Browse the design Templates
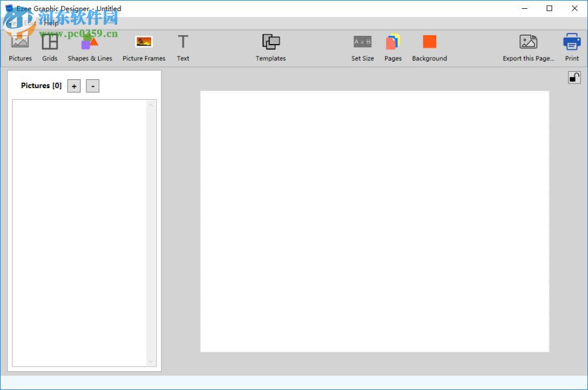This screenshot has height=390, width=588. tap(270, 47)
